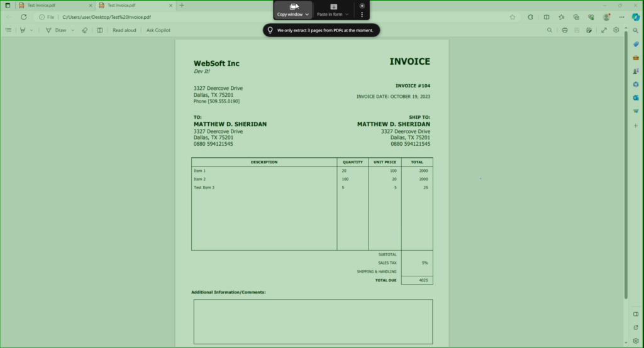Click the vertical PDF scrollbar
644x348 pixels.
click(x=626, y=164)
